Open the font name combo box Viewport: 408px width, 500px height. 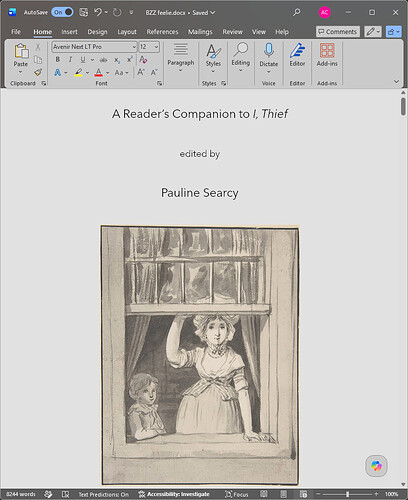[95, 47]
